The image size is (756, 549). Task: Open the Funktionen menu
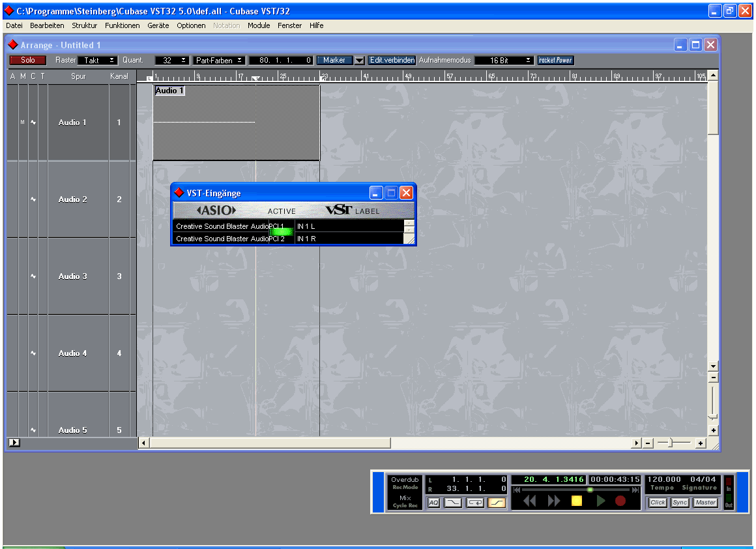pyautogui.click(x=123, y=25)
